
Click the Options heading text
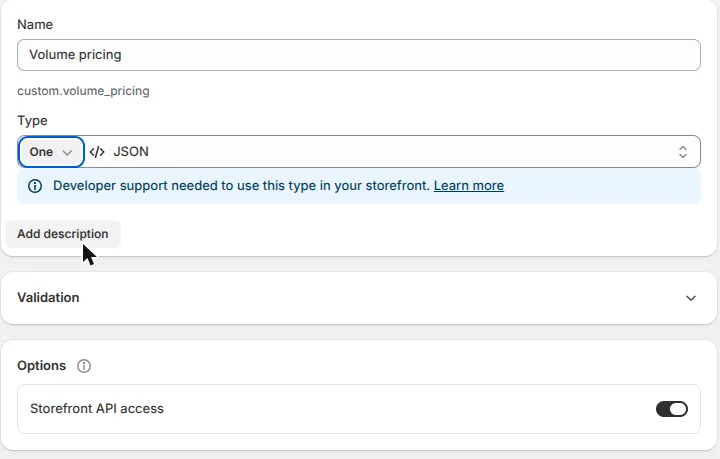click(42, 366)
